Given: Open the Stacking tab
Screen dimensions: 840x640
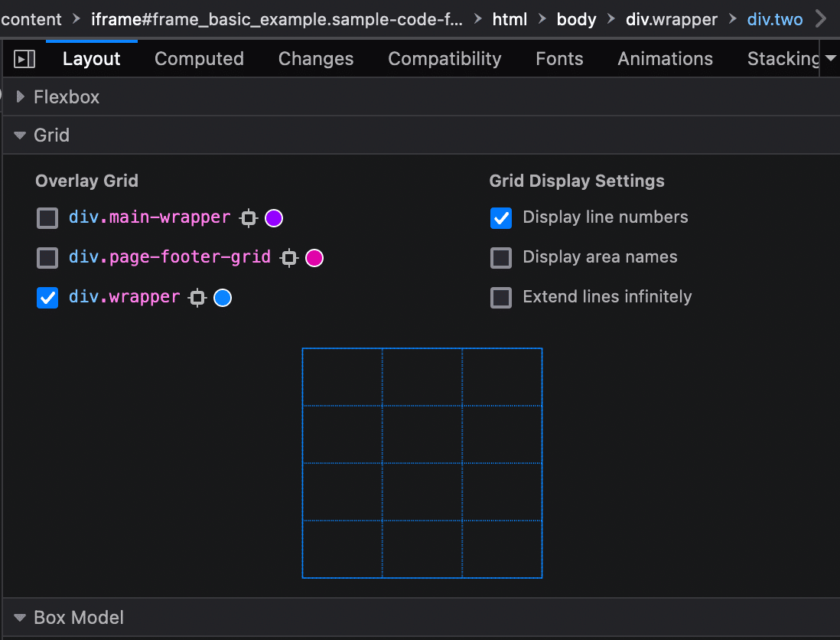Looking at the screenshot, I should point(783,59).
